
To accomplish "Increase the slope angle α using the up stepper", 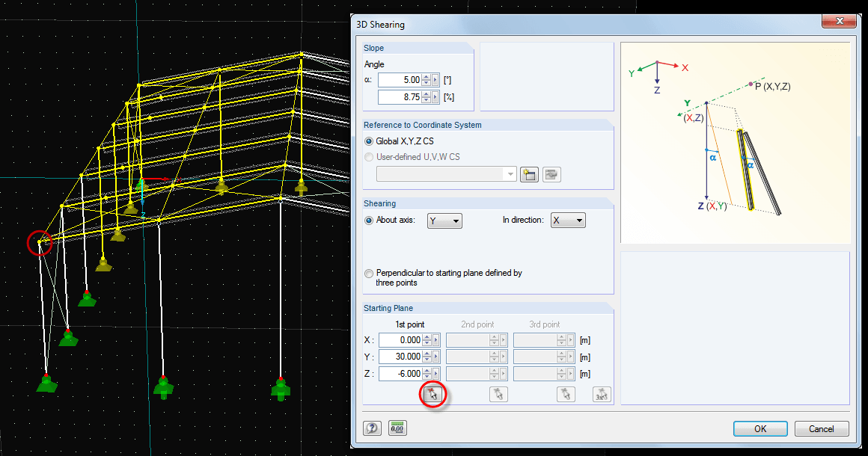I will [427, 77].
